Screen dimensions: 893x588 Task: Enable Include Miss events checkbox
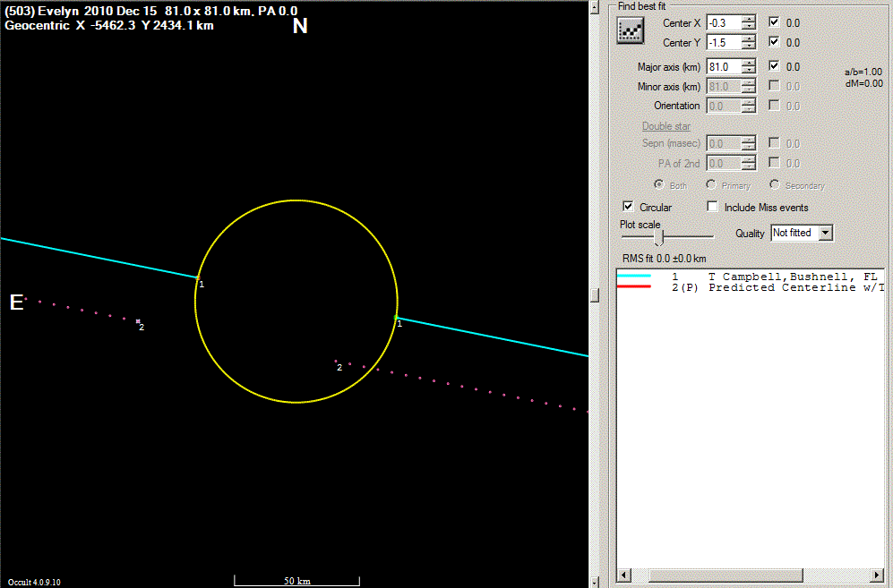point(714,207)
